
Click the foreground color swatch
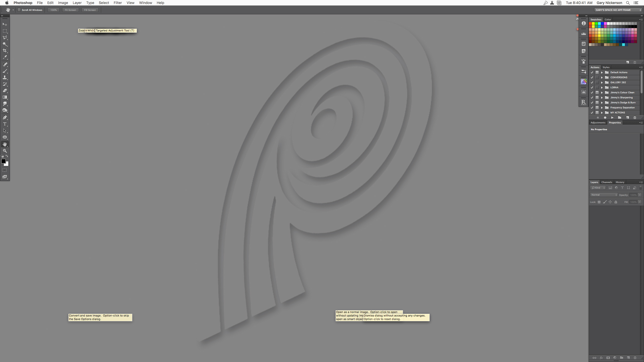[x=3, y=161]
